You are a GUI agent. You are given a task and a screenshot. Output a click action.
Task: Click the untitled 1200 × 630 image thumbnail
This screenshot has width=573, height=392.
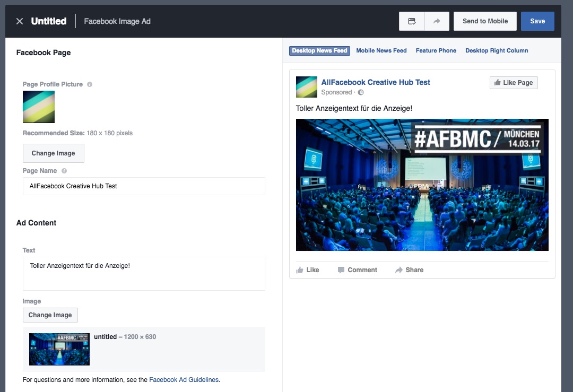point(59,349)
